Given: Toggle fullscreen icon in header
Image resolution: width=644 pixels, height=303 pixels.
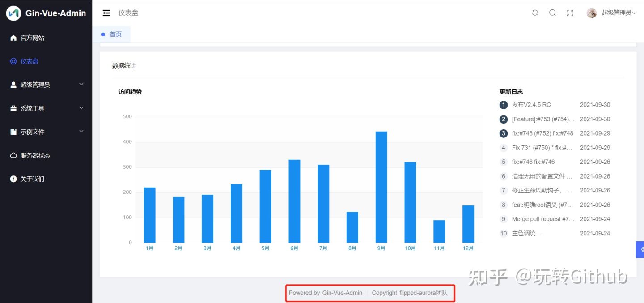Looking at the screenshot, I should tap(570, 13).
